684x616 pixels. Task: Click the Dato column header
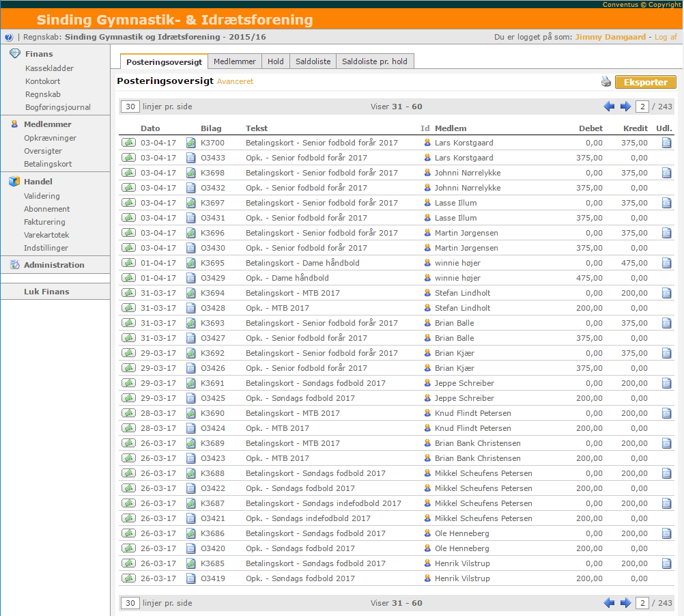click(x=150, y=128)
